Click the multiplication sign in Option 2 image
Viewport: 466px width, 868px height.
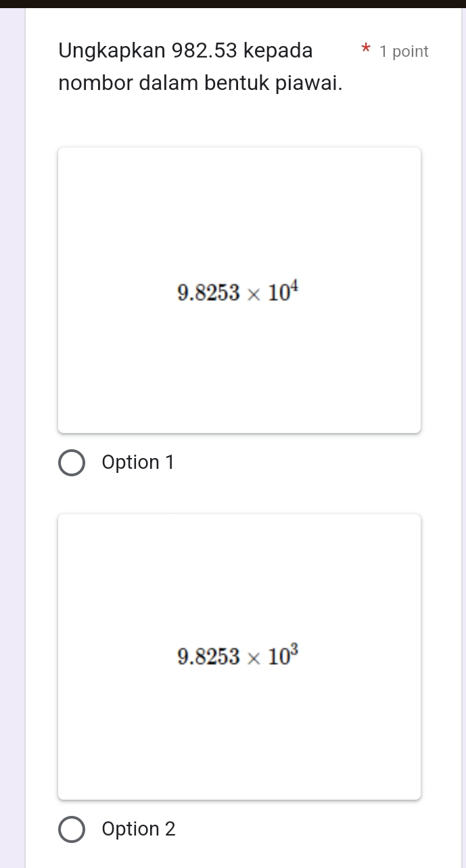pos(253,660)
